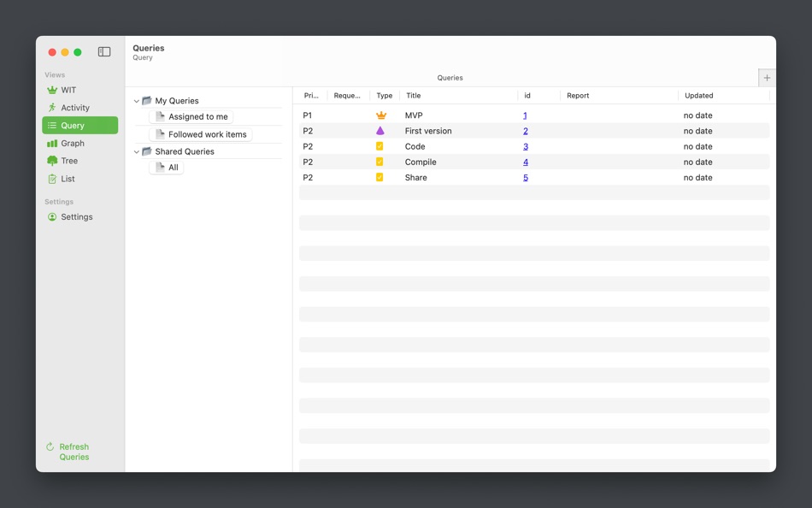Sort by the Updated column header
Viewport: 812px width, 508px height.
click(698, 96)
